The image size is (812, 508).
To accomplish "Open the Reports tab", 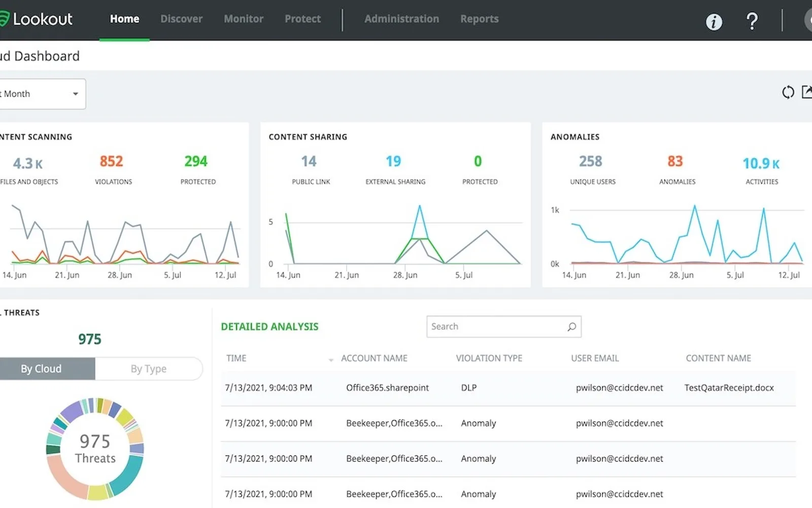I will (479, 19).
